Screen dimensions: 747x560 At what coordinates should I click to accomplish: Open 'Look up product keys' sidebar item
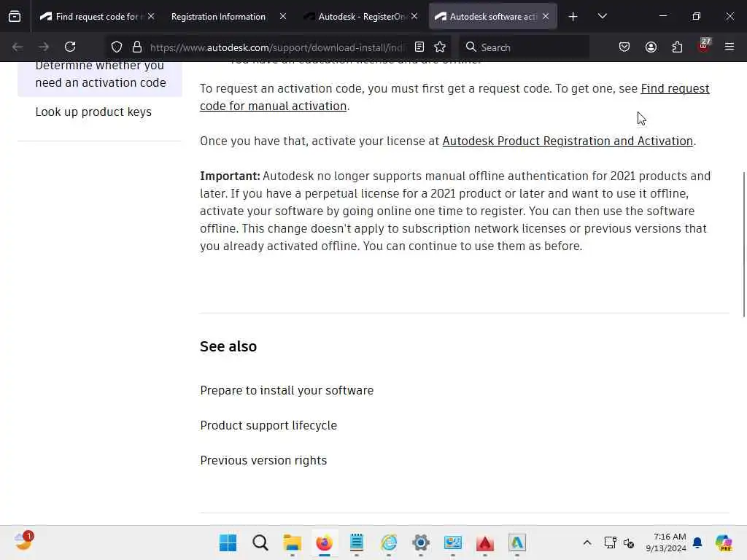coord(93,112)
